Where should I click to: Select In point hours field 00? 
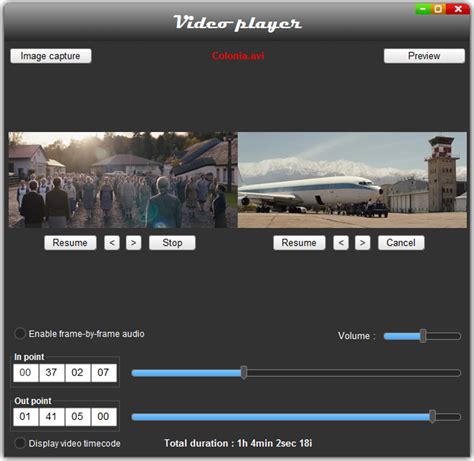(25, 372)
